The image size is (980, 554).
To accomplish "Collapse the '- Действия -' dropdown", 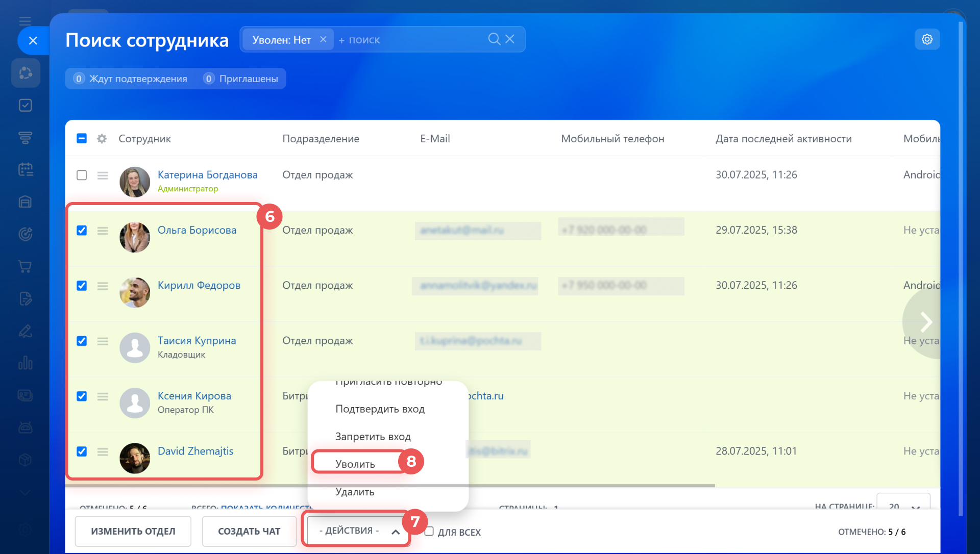I will (x=357, y=531).
